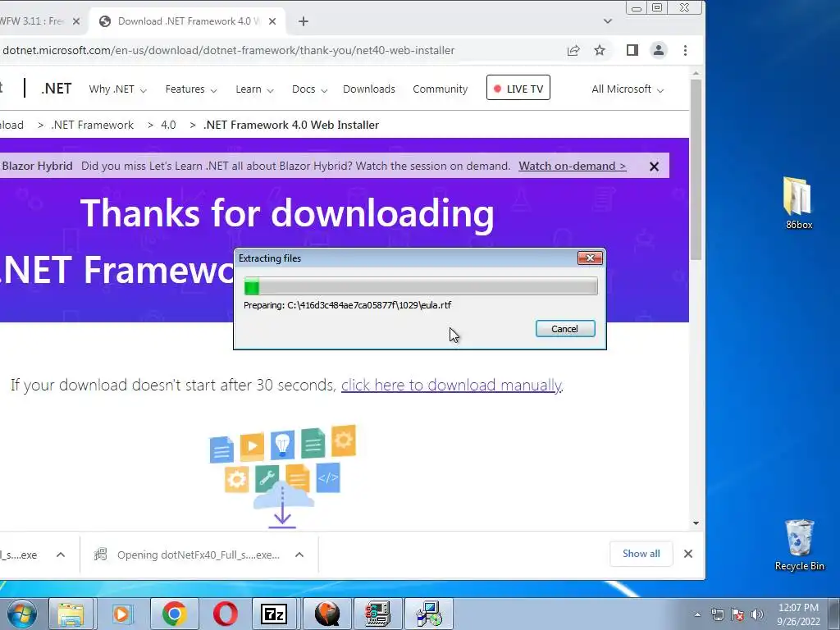Select the Recycle Bin desktop icon
The image size is (840, 630).
coord(799,545)
